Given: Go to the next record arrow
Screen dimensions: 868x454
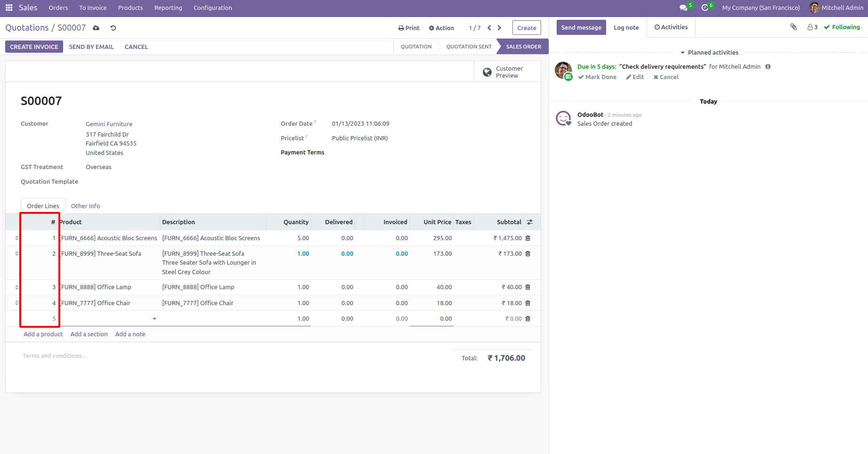Looking at the screenshot, I should [x=500, y=28].
